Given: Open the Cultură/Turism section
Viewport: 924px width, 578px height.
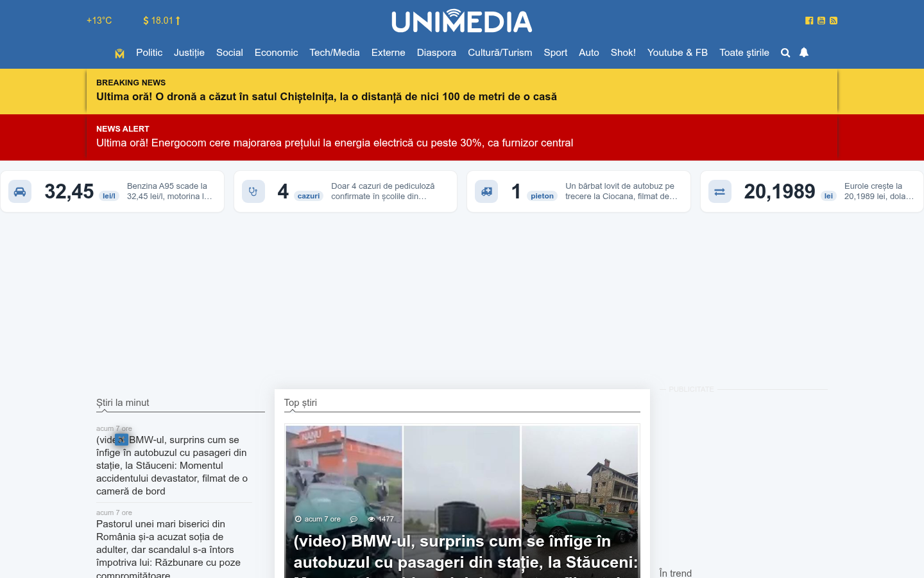Looking at the screenshot, I should tap(500, 53).
